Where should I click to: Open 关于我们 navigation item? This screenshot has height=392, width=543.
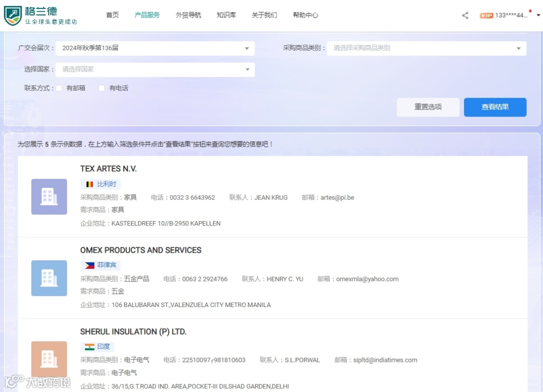[x=264, y=15]
